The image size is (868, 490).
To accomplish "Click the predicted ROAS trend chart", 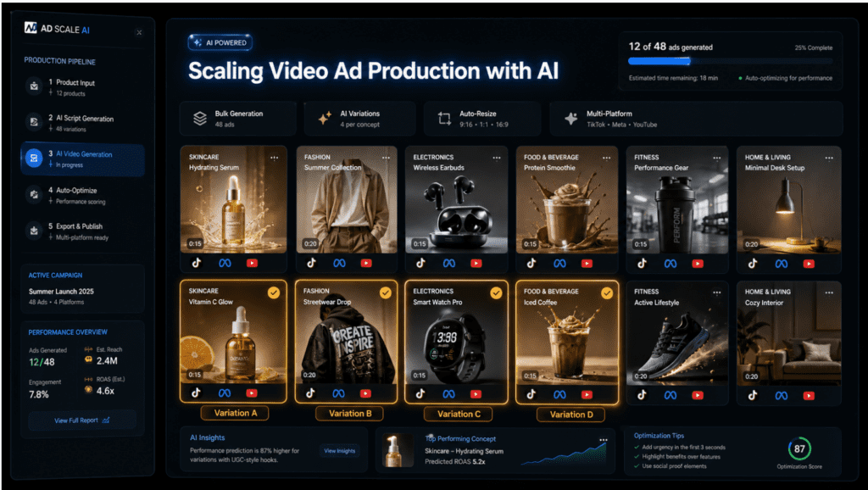I will tap(564, 453).
